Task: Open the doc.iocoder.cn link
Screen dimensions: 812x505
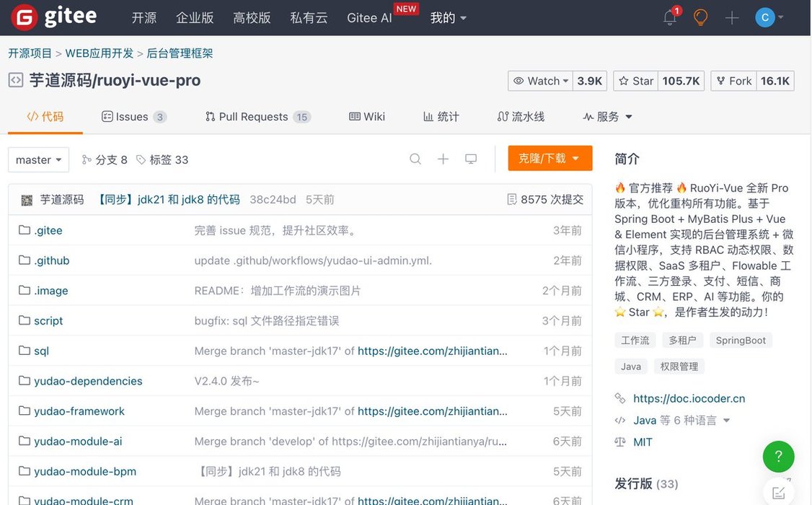Action: tap(689, 398)
